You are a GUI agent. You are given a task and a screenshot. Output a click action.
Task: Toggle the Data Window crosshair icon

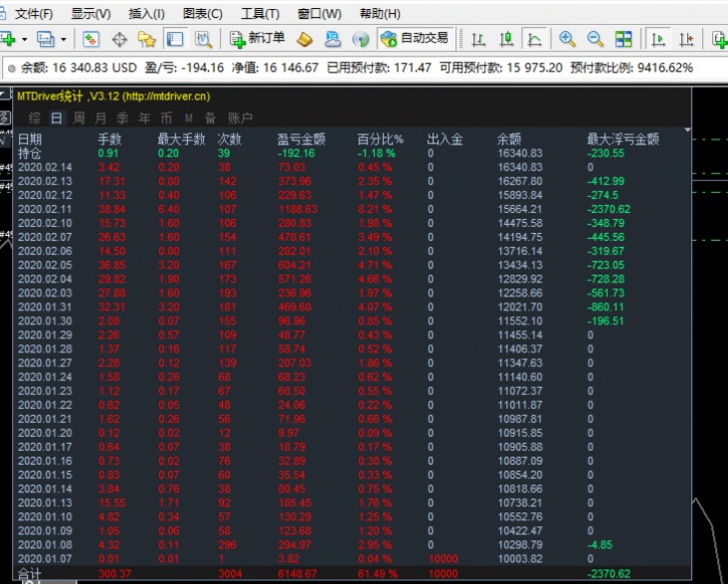(x=119, y=39)
